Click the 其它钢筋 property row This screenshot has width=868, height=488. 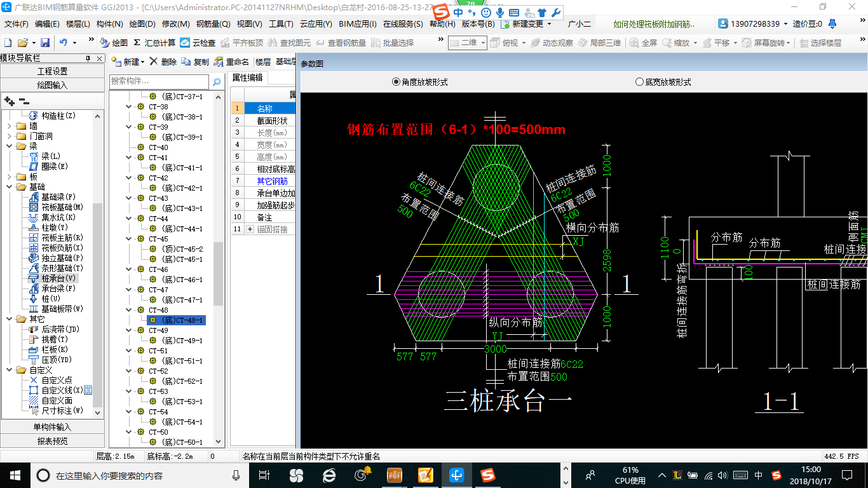coord(262,181)
